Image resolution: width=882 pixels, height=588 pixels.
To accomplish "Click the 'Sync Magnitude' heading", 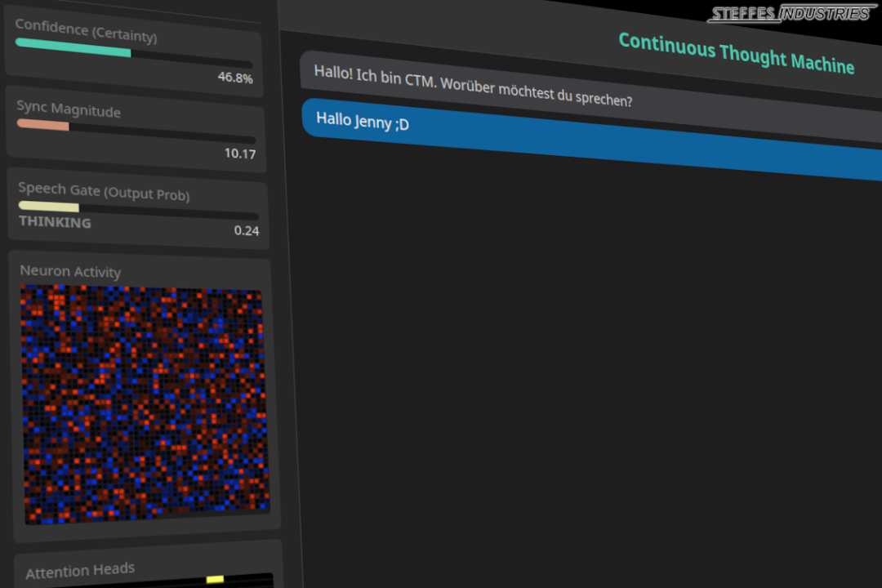I will (x=69, y=109).
